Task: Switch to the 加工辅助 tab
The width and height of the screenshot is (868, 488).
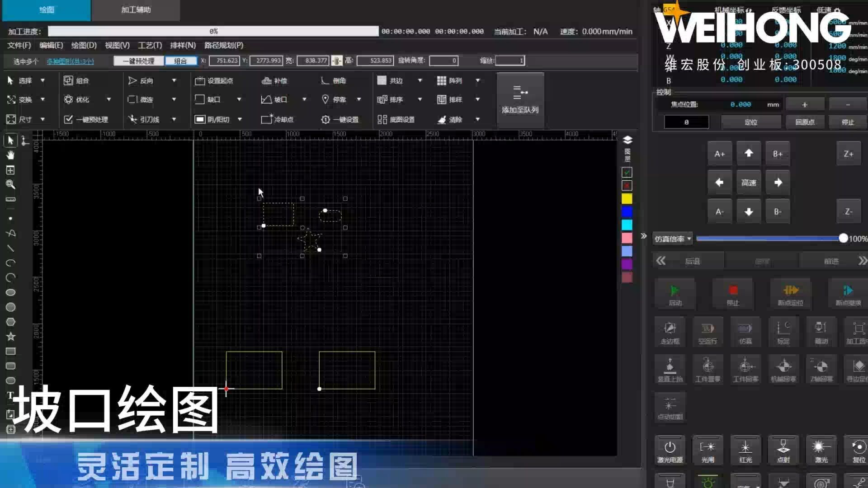Action: point(136,10)
